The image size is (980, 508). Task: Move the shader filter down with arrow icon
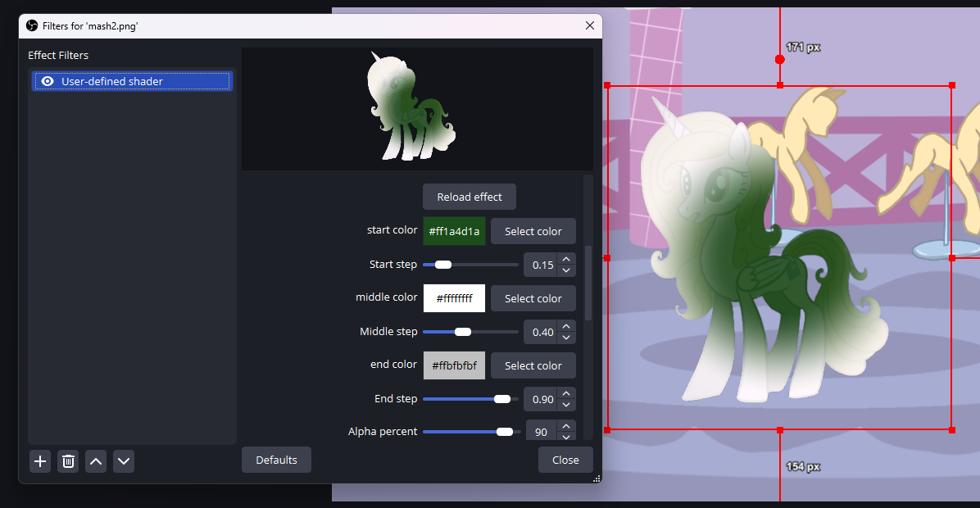[x=124, y=460]
